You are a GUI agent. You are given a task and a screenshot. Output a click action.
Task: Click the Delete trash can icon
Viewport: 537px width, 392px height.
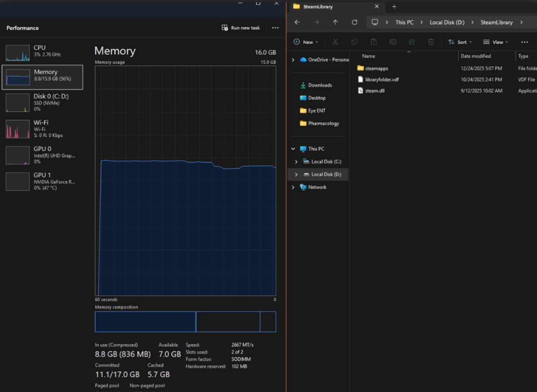431,42
